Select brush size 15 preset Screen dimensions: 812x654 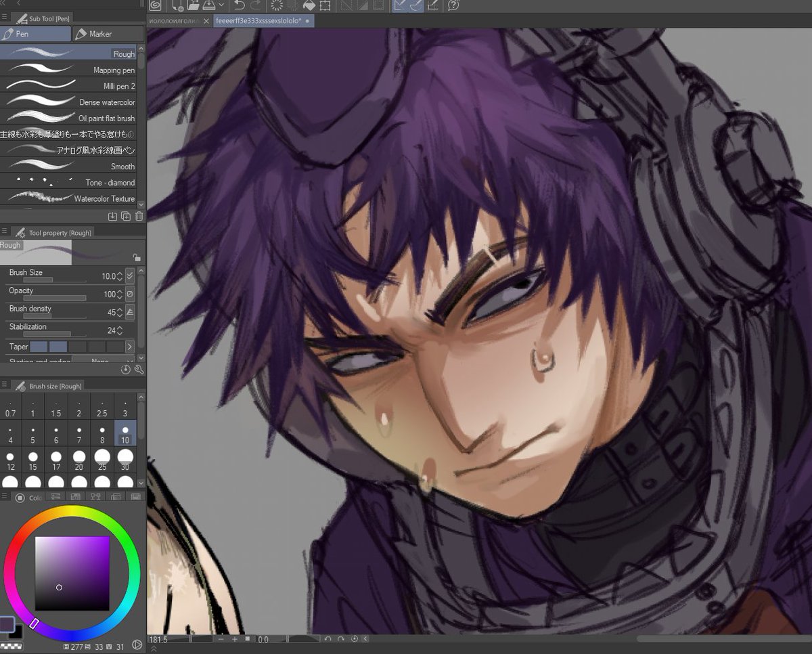33,461
